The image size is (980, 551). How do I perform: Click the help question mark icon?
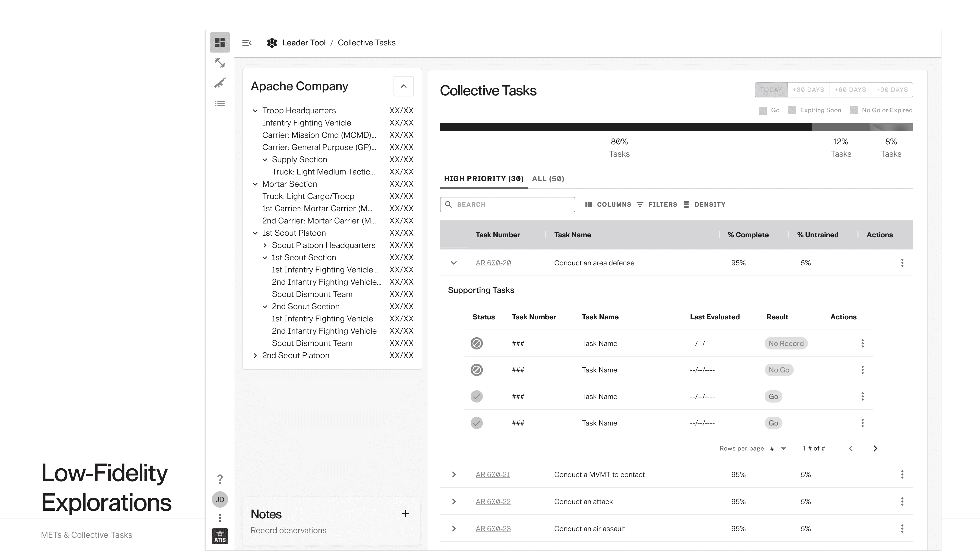(220, 479)
